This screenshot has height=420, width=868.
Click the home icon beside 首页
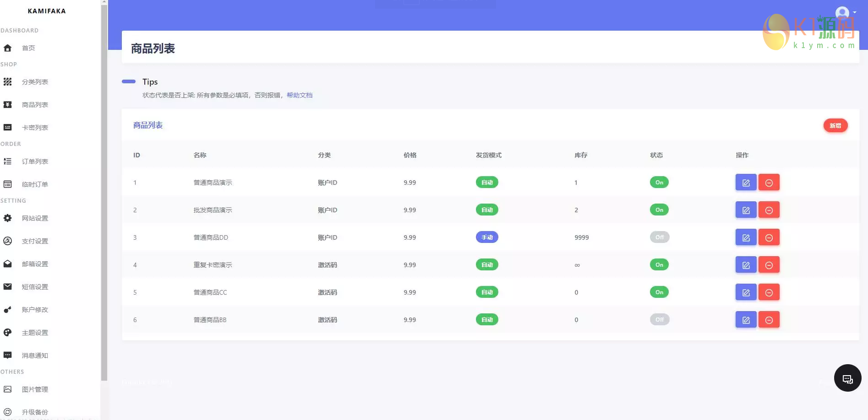(x=7, y=48)
